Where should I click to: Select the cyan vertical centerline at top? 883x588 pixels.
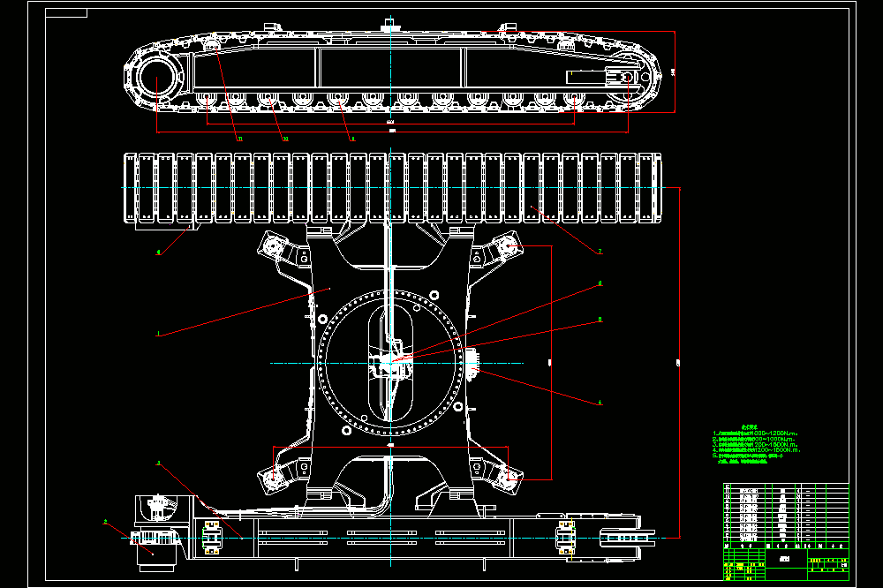coord(390,68)
